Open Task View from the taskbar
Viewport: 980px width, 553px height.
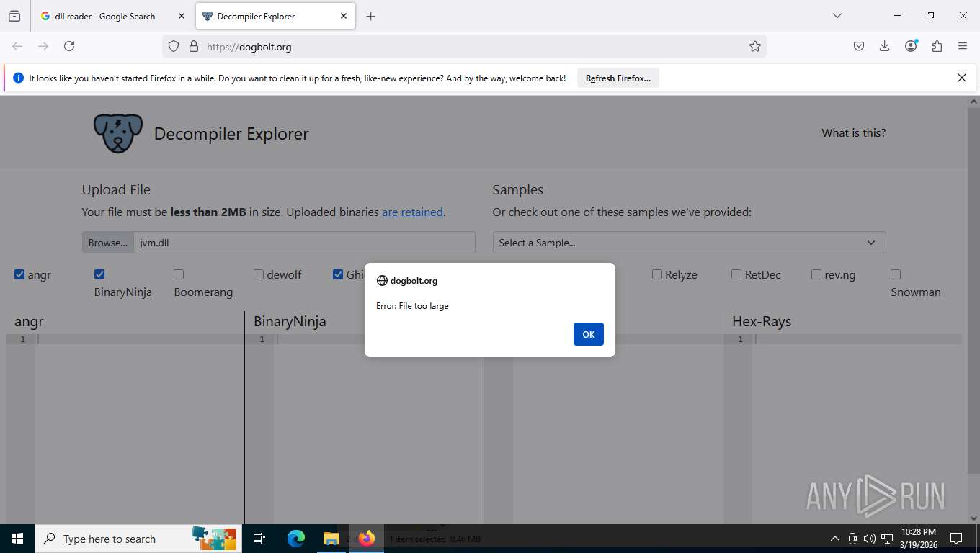coord(259,539)
